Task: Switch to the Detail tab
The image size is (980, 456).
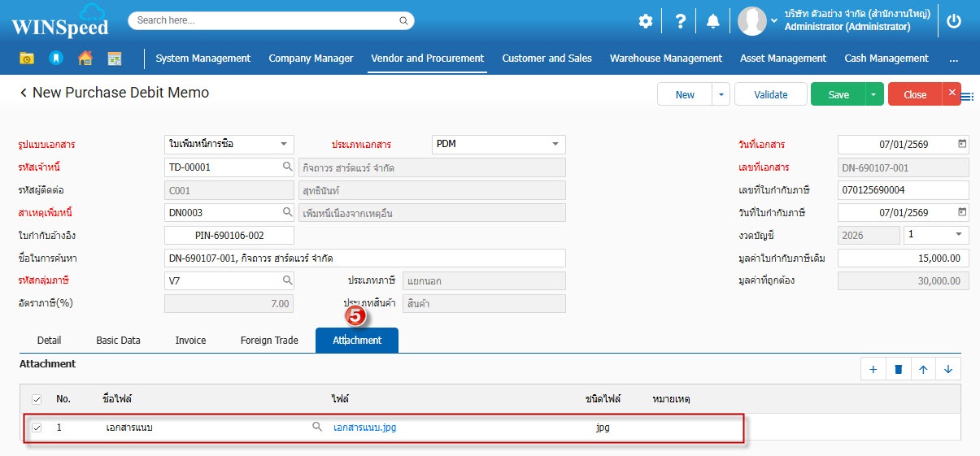Action: click(49, 341)
